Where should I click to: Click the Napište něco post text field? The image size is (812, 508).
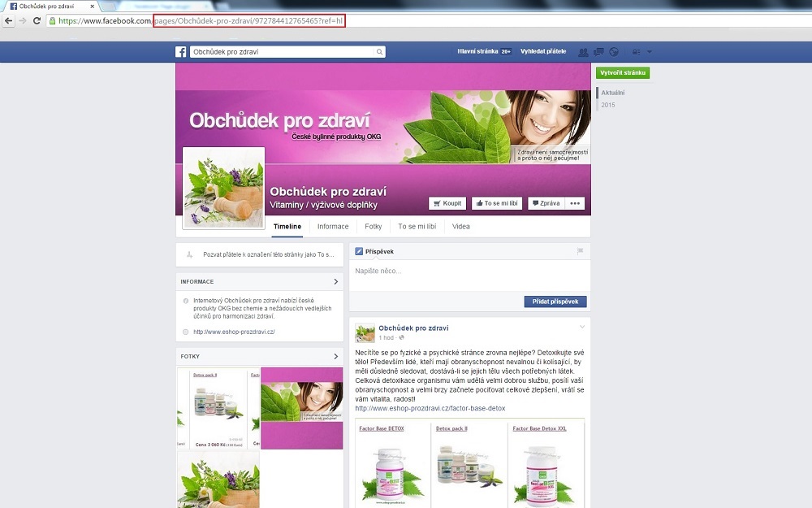click(x=469, y=271)
